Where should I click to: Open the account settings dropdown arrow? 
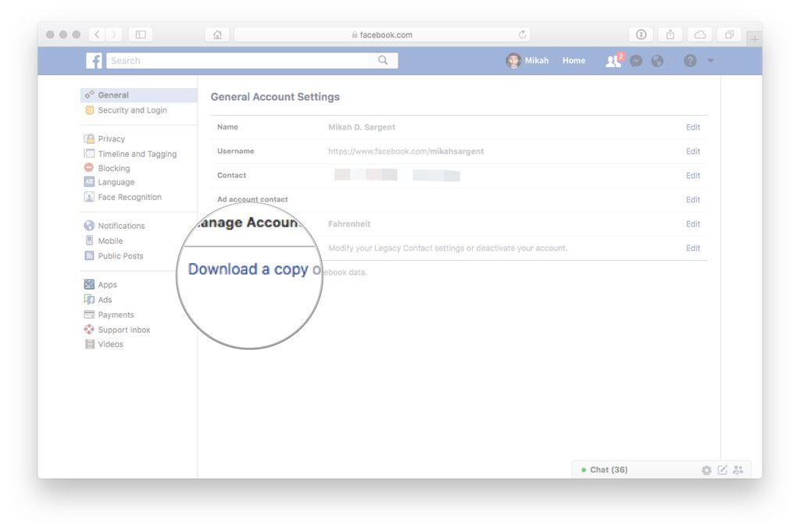(x=709, y=60)
